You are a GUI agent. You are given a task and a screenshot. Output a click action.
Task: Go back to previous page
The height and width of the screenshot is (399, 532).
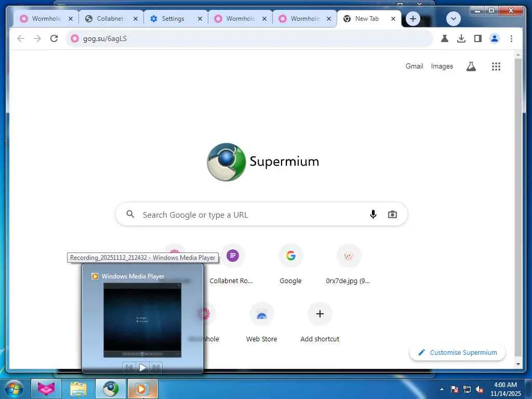[x=21, y=38]
